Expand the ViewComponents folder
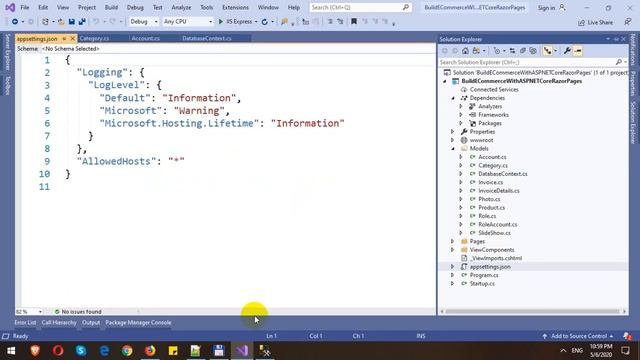Screen dimensions: 640x360 click(x=452, y=250)
